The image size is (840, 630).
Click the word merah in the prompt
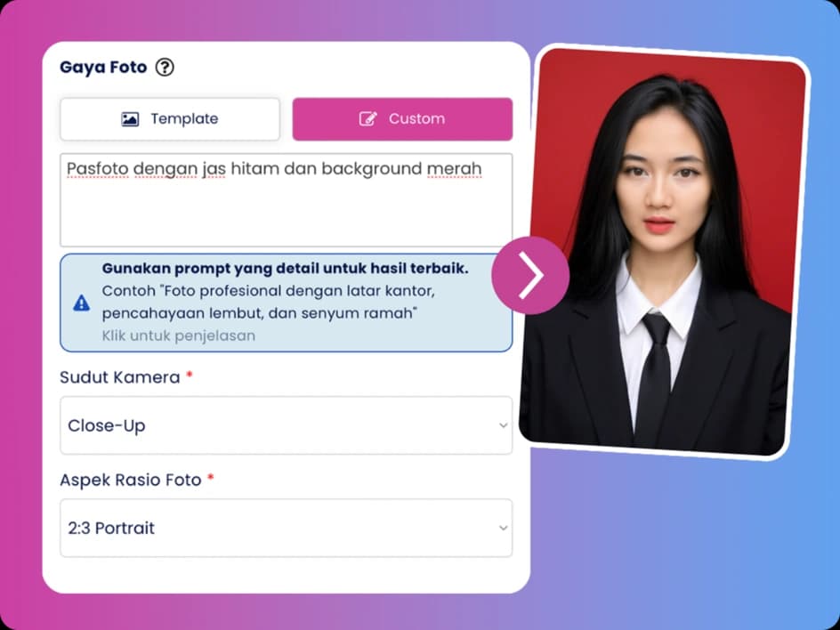(455, 169)
